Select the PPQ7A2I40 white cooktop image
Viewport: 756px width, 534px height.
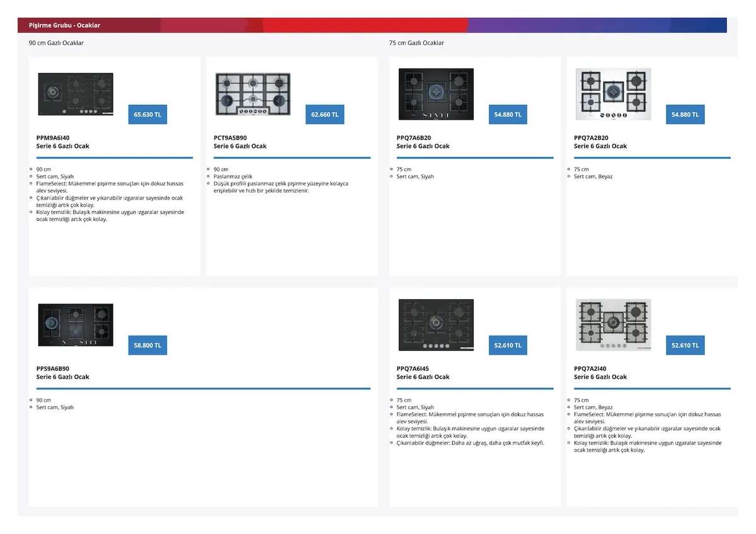613,325
